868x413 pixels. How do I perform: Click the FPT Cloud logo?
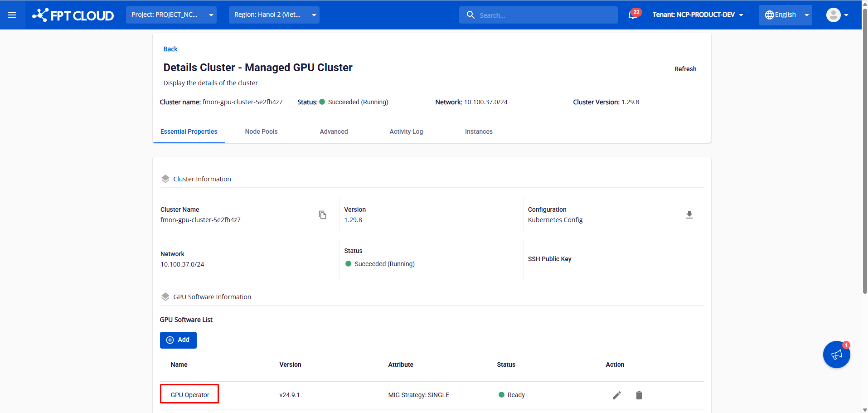(73, 15)
